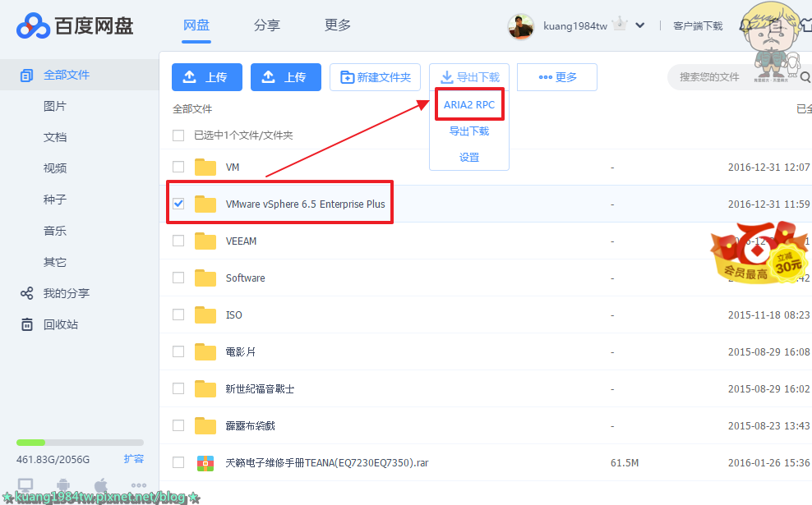The height and width of the screenshot is (505, 812).
Task: Click the 461.83G/2056G storage text
Action: point(53,459)
